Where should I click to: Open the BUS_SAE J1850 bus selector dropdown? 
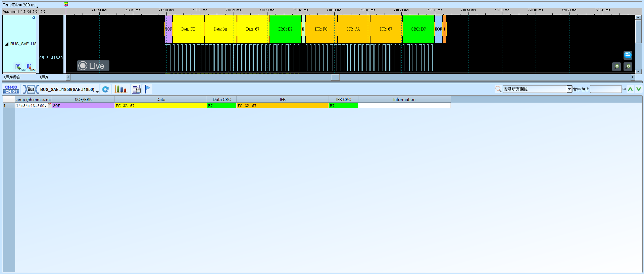tap(97, 92)
